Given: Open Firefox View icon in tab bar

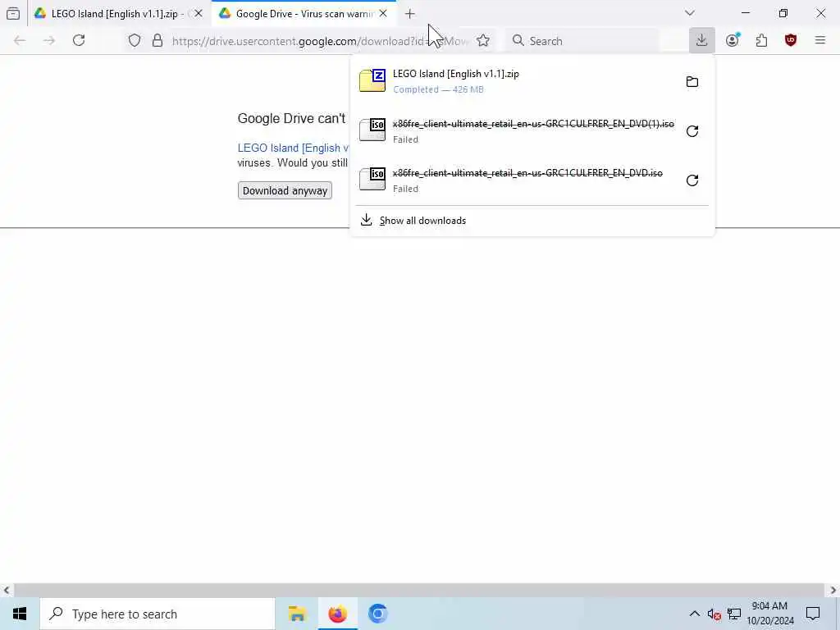Looking at the screenshot, I should point(13,13).
